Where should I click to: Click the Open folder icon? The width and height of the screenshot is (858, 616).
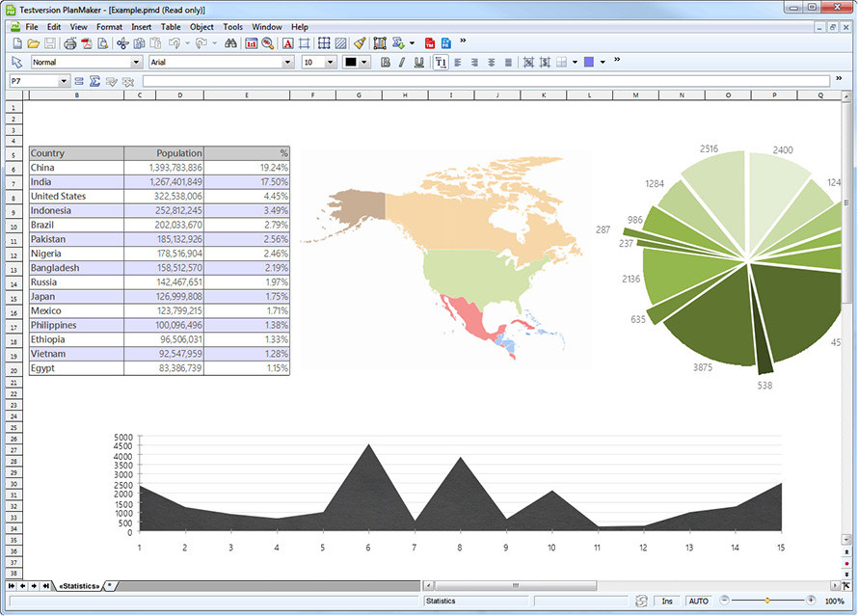click(x=34, y=43)
